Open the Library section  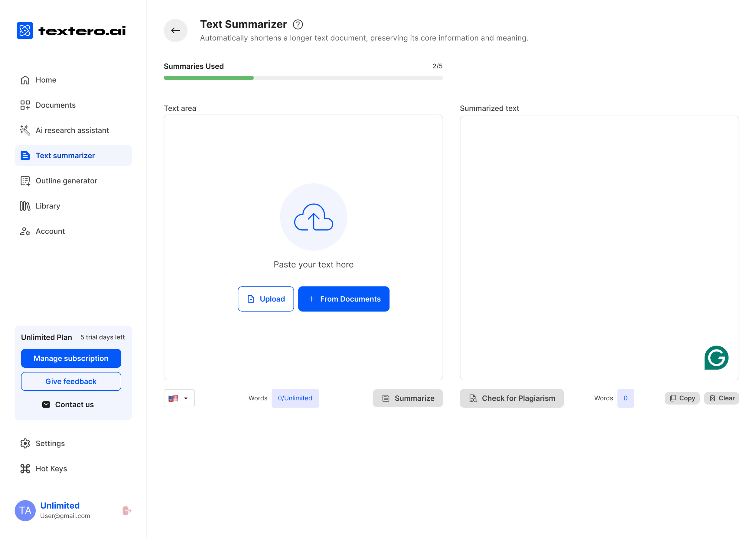[48, 206]
